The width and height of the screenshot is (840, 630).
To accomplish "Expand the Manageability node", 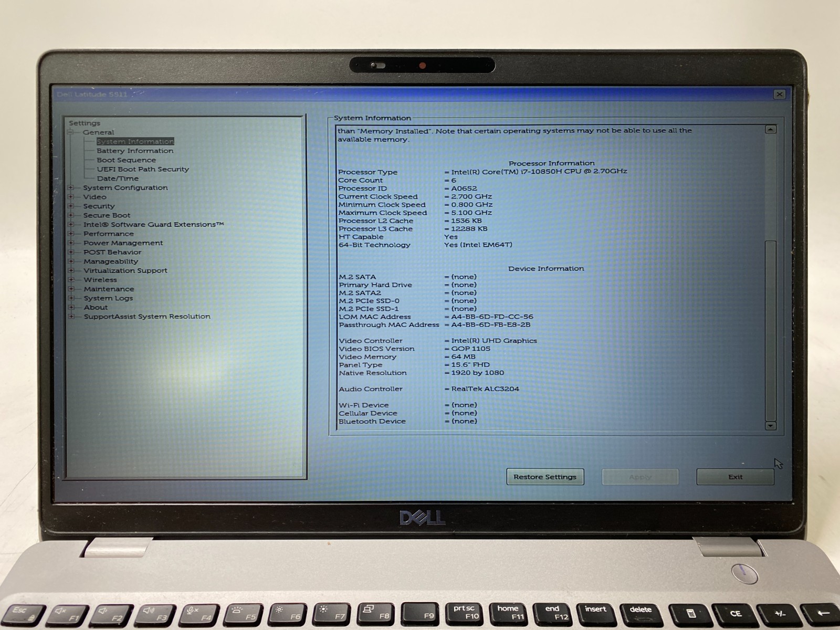I will 70,261.
